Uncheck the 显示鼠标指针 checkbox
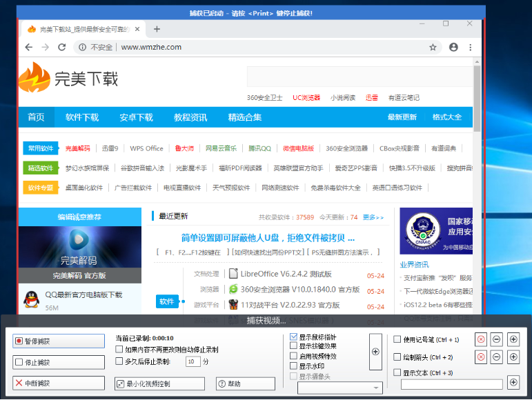532x400 pixels. 293,337
